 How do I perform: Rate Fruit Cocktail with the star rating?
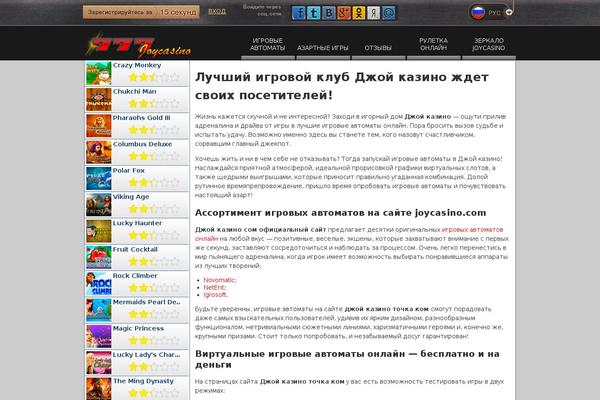click(x=154, y=262)
